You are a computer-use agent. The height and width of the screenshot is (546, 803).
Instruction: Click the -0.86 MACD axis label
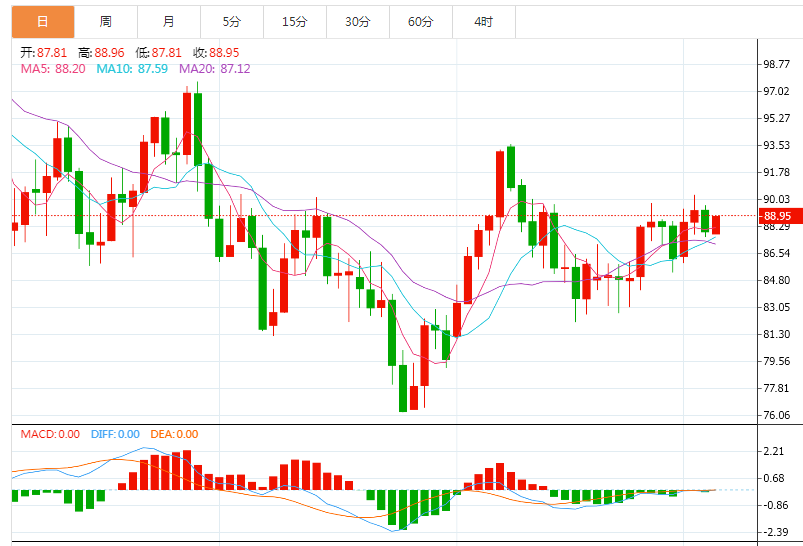point(774,505)
